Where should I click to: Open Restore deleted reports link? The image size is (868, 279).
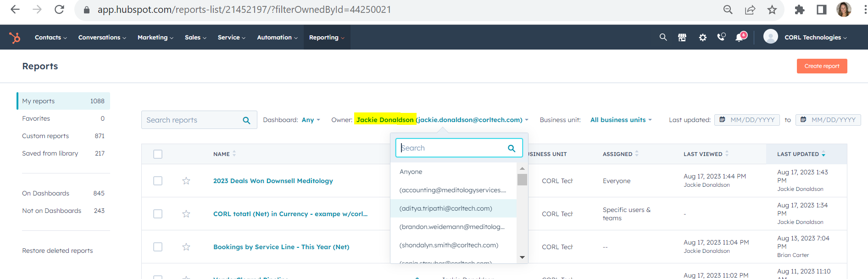coord(57,251)
